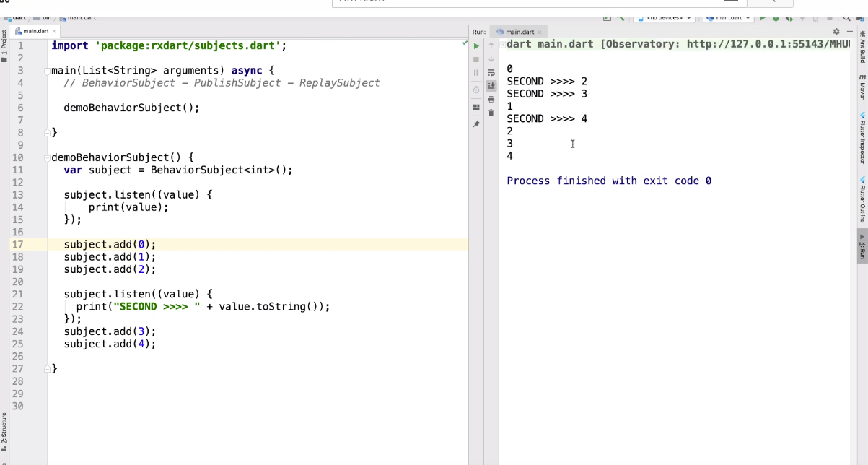The width and height of the screenshot is (868, 465).
Task: Clear all console output with trash icon
Action: point(491,112)
